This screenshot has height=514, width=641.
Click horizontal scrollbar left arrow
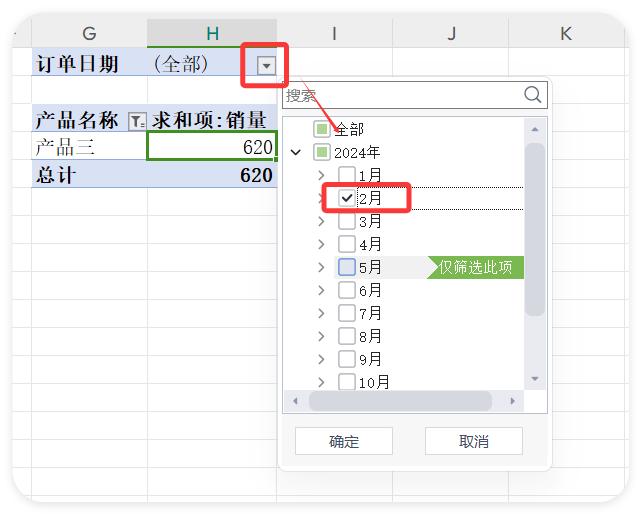295,401
